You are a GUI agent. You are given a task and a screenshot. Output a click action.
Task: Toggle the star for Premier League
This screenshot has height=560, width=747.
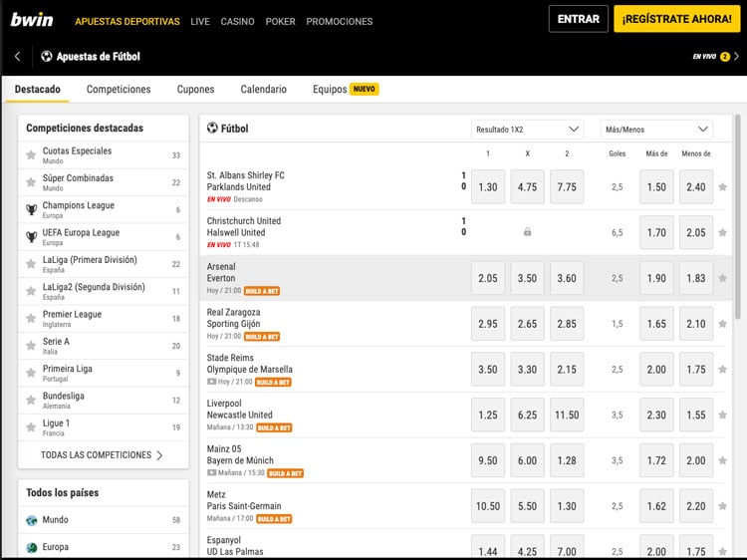point(31,318)
